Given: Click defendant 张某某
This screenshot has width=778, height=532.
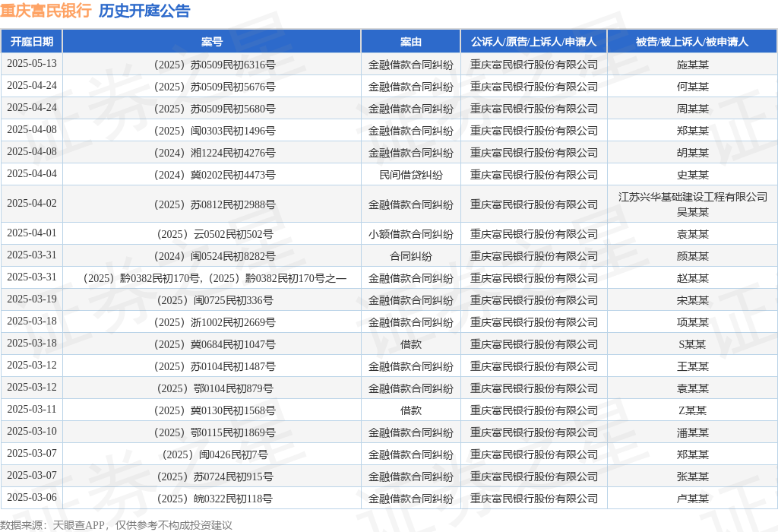Looking at the screenshot, I should pos(693,477).
